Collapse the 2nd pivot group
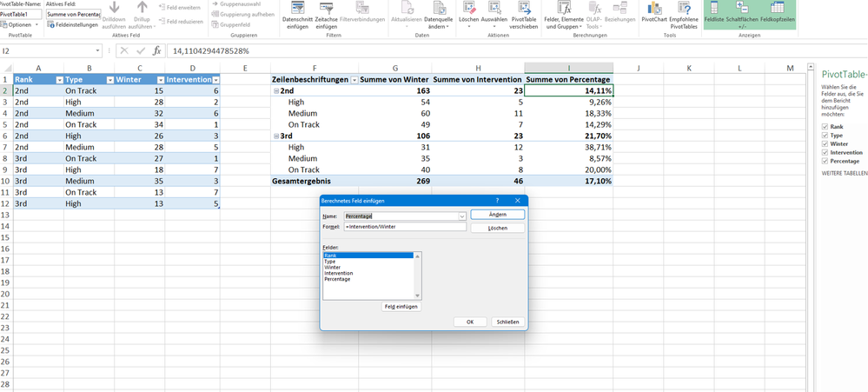The height and width of the screenshot is (392, 868). click(276, 90)
